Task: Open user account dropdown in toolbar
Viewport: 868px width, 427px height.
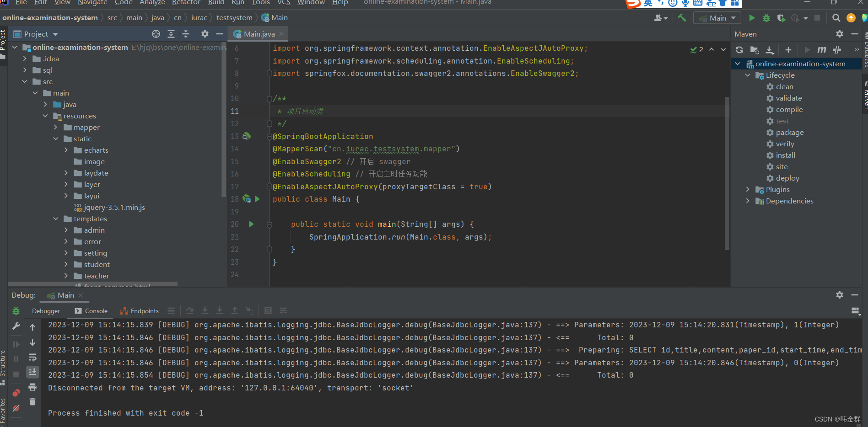Action: pyautogui.click(x=661, y=18)
